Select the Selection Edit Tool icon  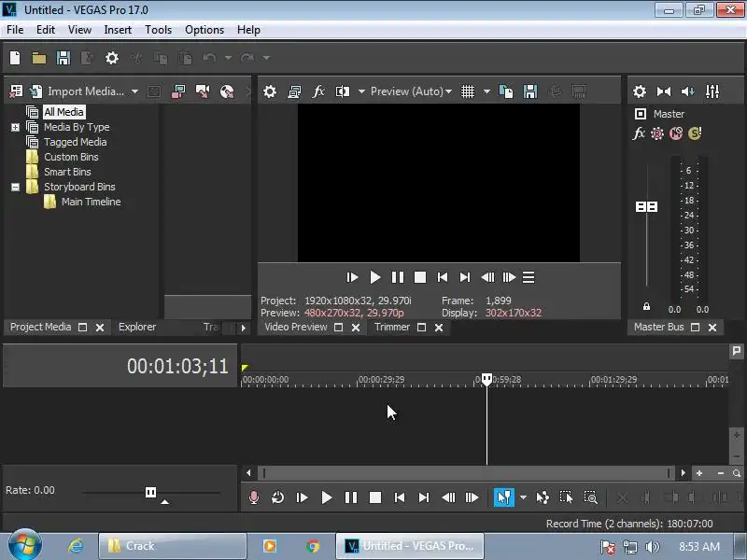coord(566,497)
